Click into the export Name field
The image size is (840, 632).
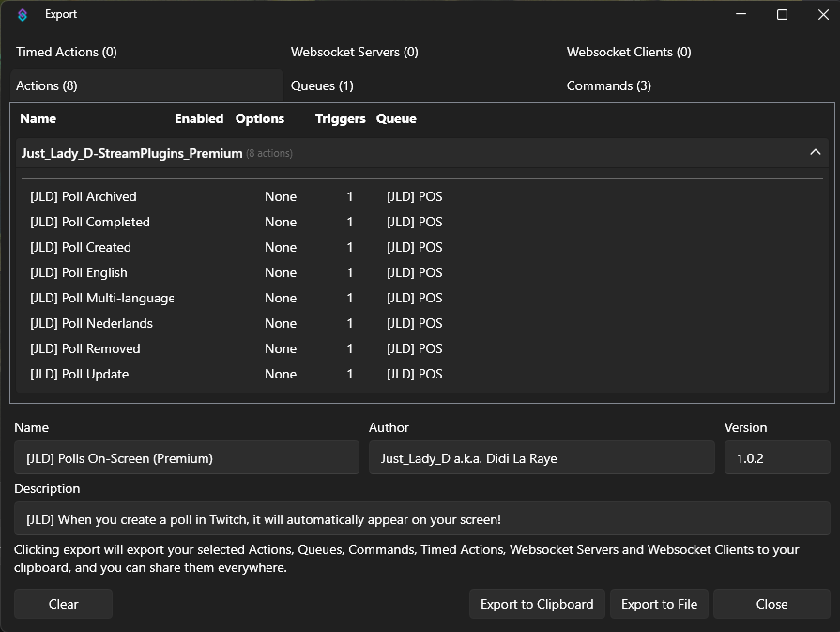point(186,458)
